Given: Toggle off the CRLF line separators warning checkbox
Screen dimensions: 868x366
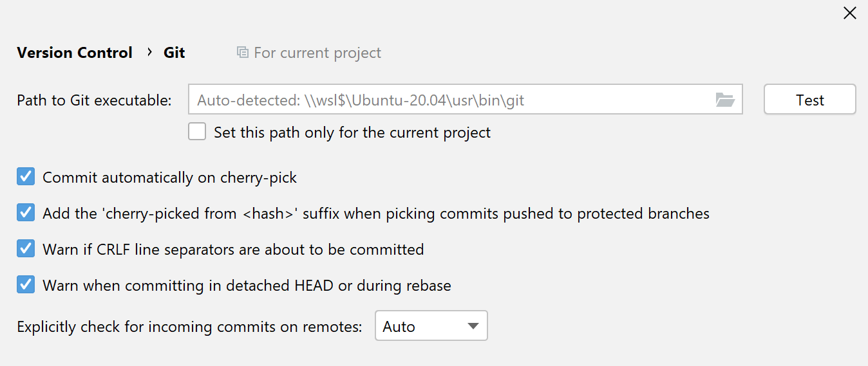Looking at the screenshot, I should 26,248.
